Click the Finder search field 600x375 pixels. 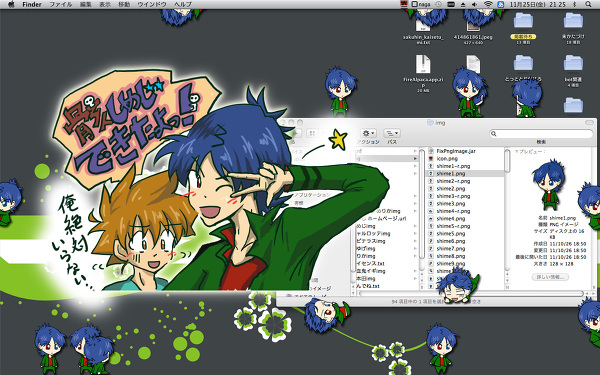pos(541,134)
